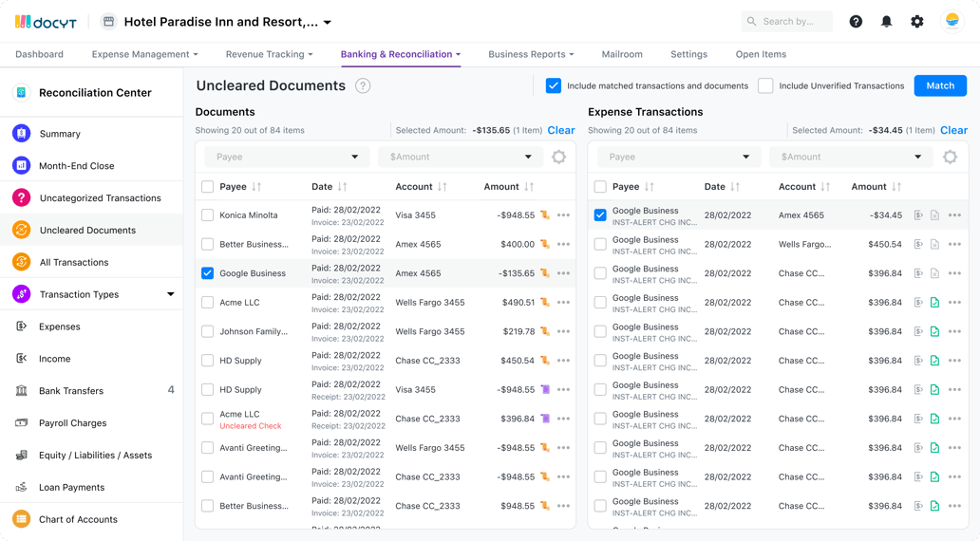The width and height of the screenshot is (980, 541).
Task: Open Settings tab in navigation
Action: click(x=688, y=54)
